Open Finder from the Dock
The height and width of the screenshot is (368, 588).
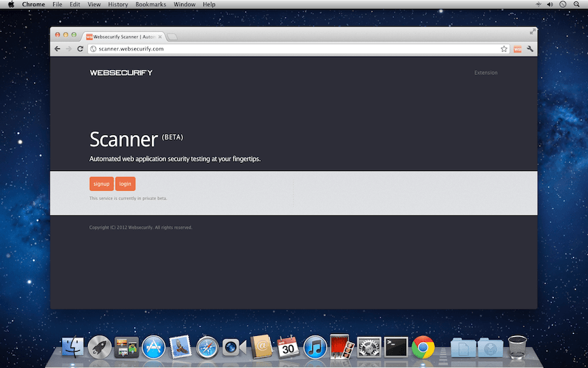[x=72, y=347]
